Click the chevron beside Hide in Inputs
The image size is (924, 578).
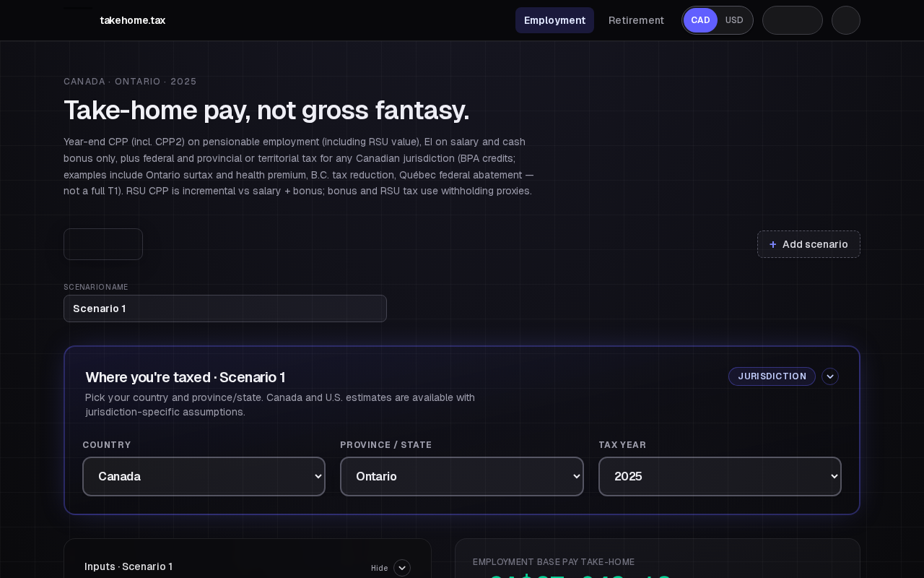tap(402, 568)
